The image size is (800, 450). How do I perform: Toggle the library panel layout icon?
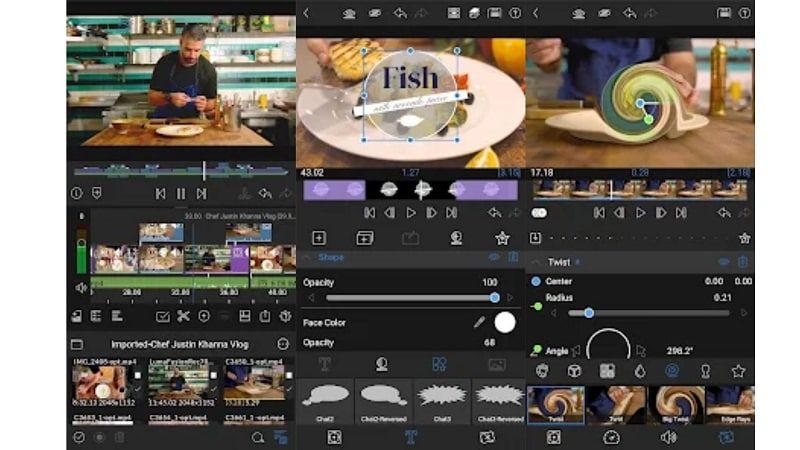point(281,437)
